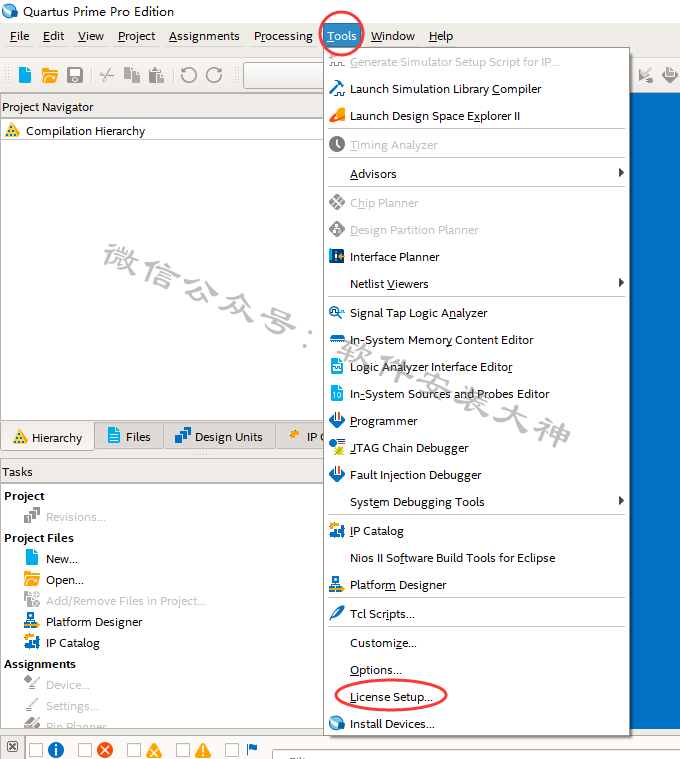Click the Paste clipboard toolbar icon
This screenshot has width=680, height=759.
[156, 75]
